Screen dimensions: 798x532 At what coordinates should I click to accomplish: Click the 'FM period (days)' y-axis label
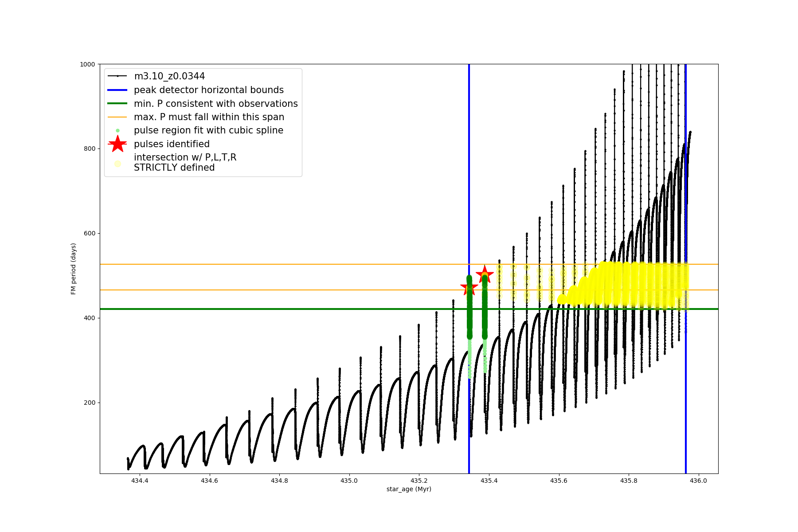pyautogui.click(x=74, y=269)
